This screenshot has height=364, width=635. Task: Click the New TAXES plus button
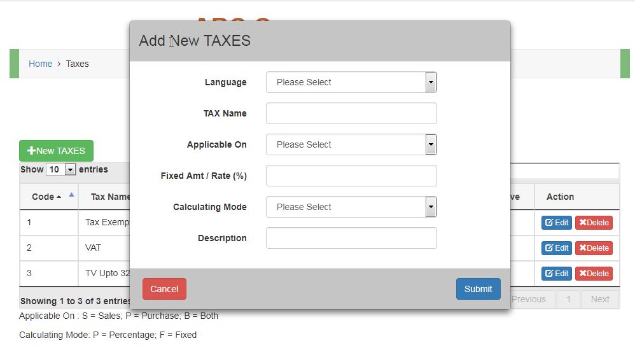click(x=56, y=151)
